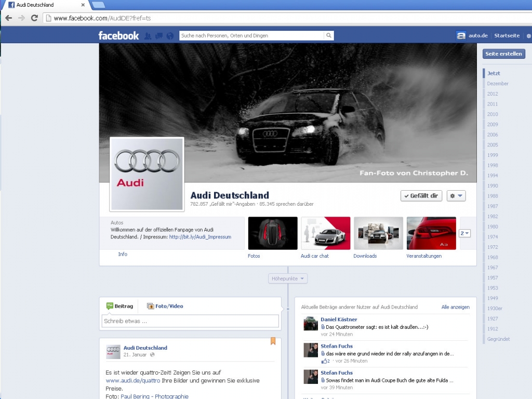532x399 pixels.
Task: Open the Downloads app thumbnail
Action: click(x=378, y=233)
